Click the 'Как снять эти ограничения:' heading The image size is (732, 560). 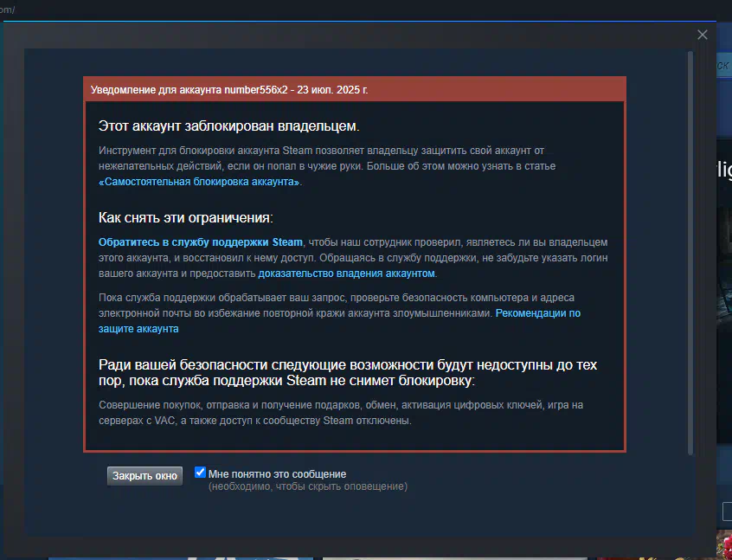pyautogui.click(x=186, y=217)
